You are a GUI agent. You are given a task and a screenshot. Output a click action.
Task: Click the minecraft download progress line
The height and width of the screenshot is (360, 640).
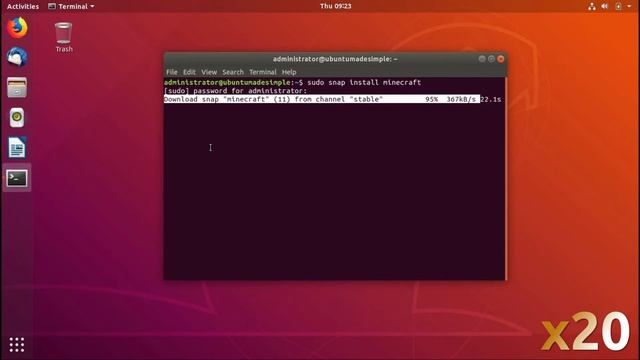click(333, 99)
